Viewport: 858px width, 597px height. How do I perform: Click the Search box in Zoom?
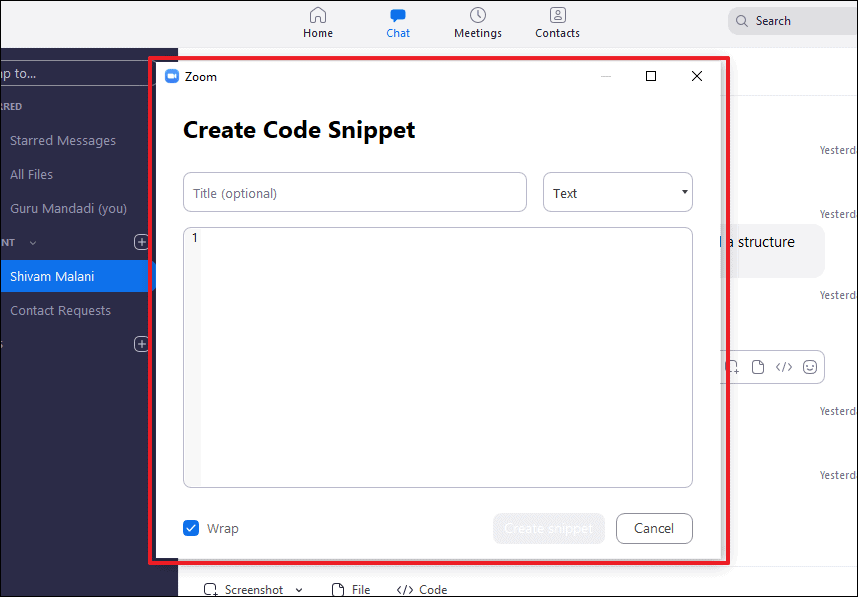[793, 21]
